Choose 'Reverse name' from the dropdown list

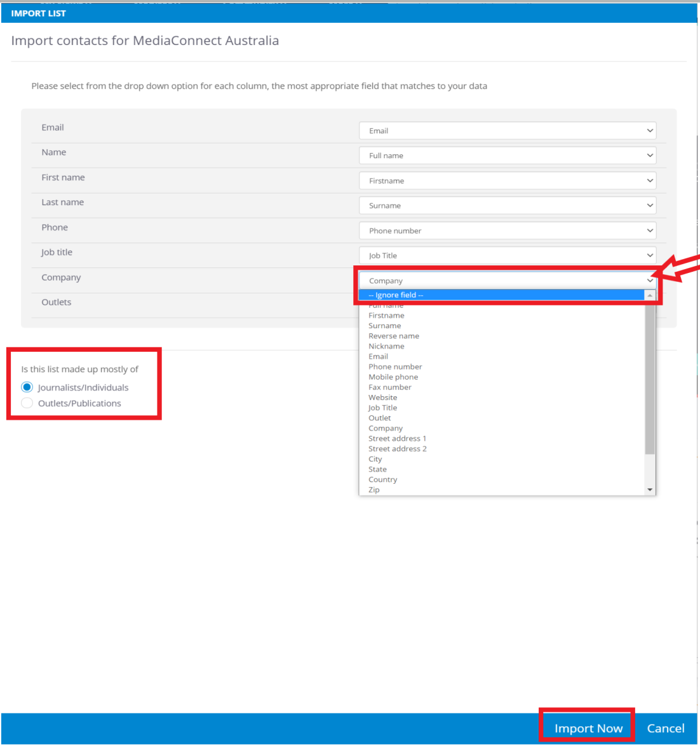click(394, 336)
